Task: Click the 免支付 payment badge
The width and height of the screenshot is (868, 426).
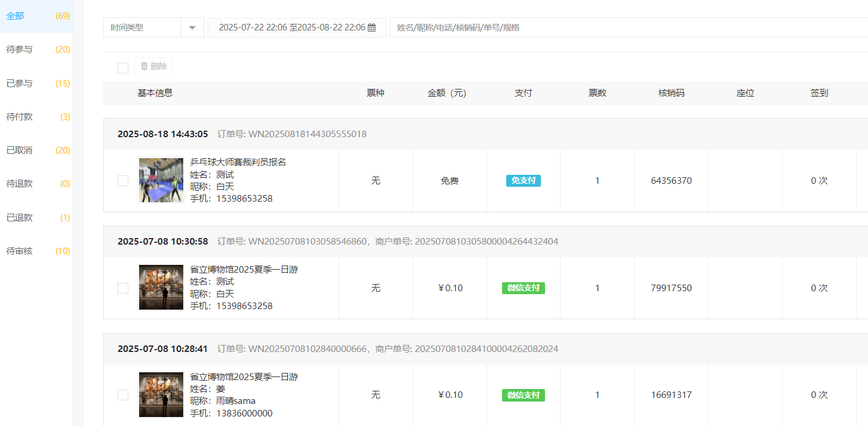Action: coord(524,181)
